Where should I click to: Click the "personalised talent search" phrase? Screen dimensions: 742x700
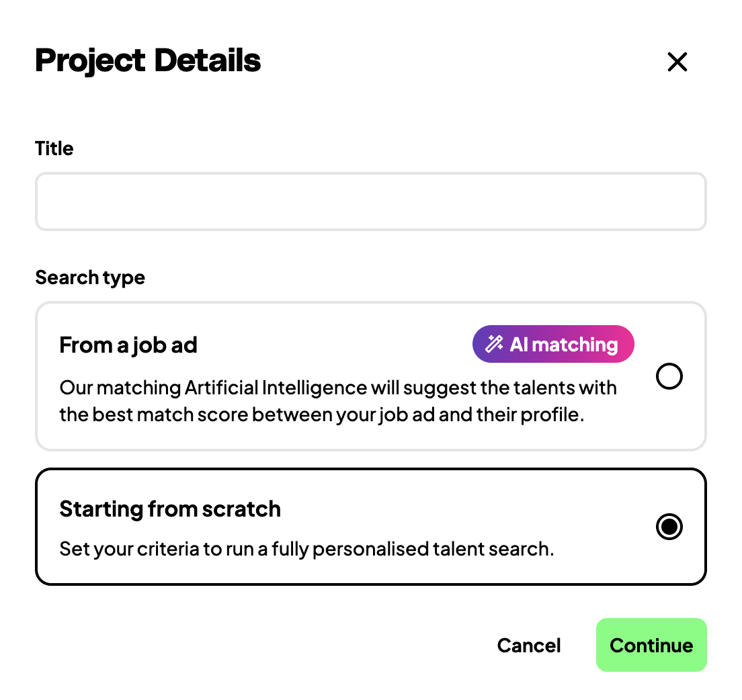433,549
